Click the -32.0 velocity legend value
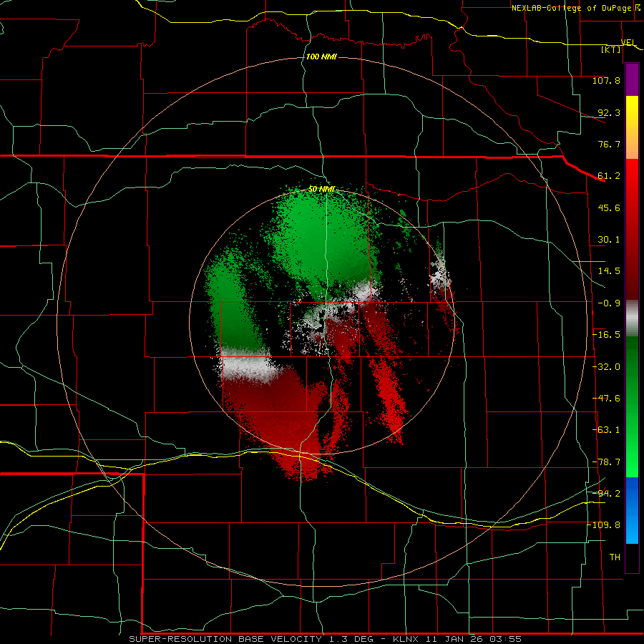 pyautogui.click(x=606, y=367)
